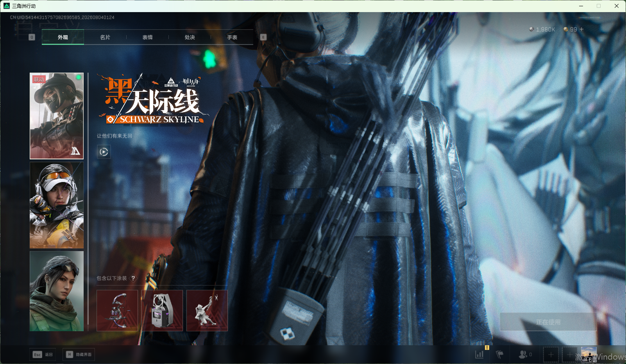The image size is (626, 364).
Task: Click the silver currency coin icon
Action: 531,29
